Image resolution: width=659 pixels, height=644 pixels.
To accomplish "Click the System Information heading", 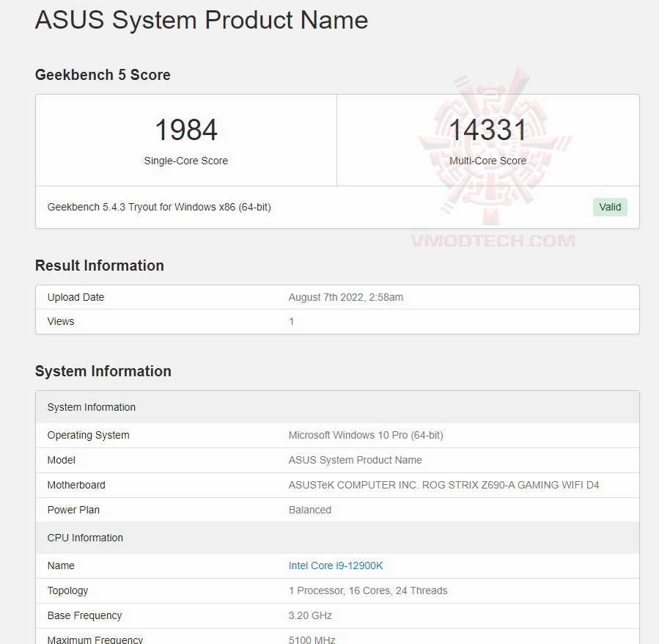I will 103,371.
